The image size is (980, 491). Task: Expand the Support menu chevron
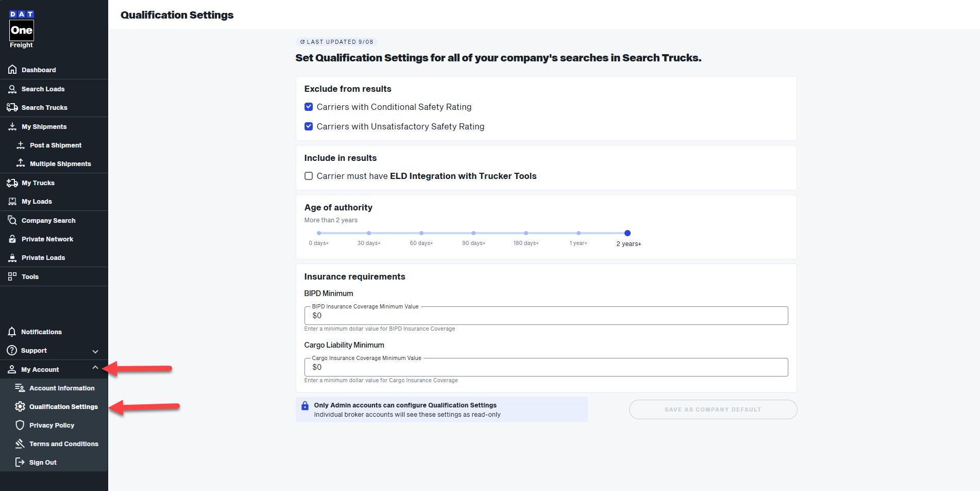pyautogui.click(x=95, y=351)
